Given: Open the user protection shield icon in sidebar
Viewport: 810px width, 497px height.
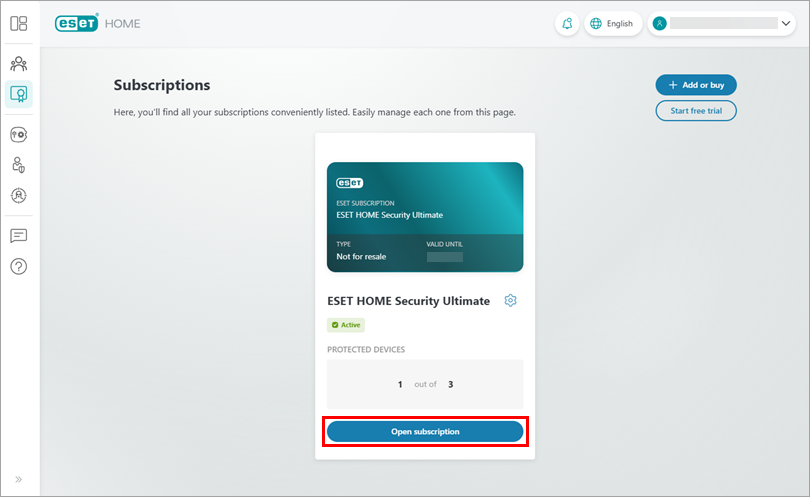Looking at the screenshot, I should pyautogui.click(x=19, y=165).
